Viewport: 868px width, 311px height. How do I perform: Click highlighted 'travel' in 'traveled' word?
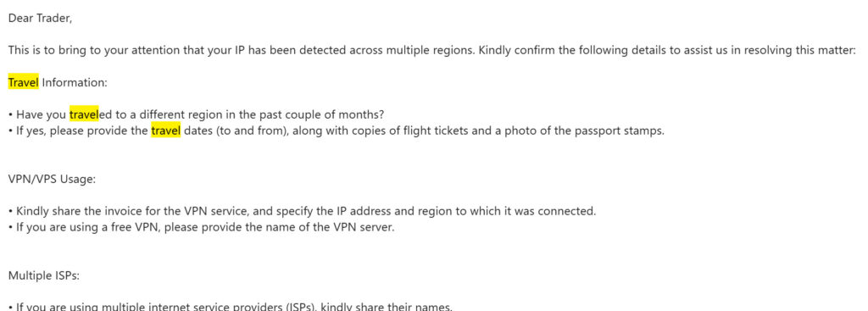click(x=84, y=114)
